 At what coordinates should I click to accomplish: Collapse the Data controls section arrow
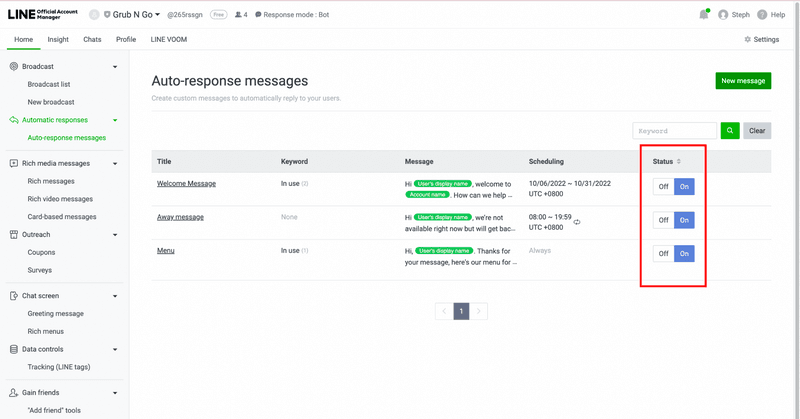(x=115, y=350)
